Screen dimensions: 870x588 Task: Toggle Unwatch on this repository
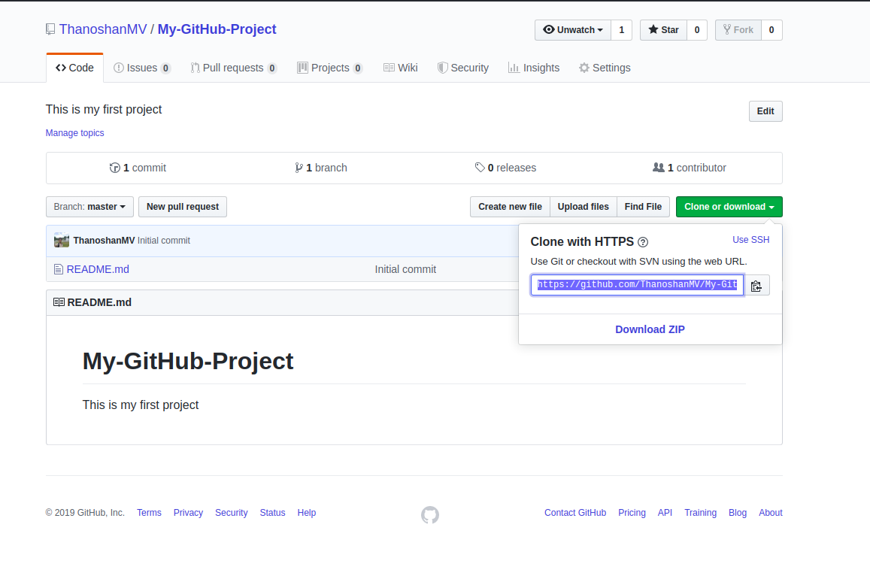[x=570, y=30]
